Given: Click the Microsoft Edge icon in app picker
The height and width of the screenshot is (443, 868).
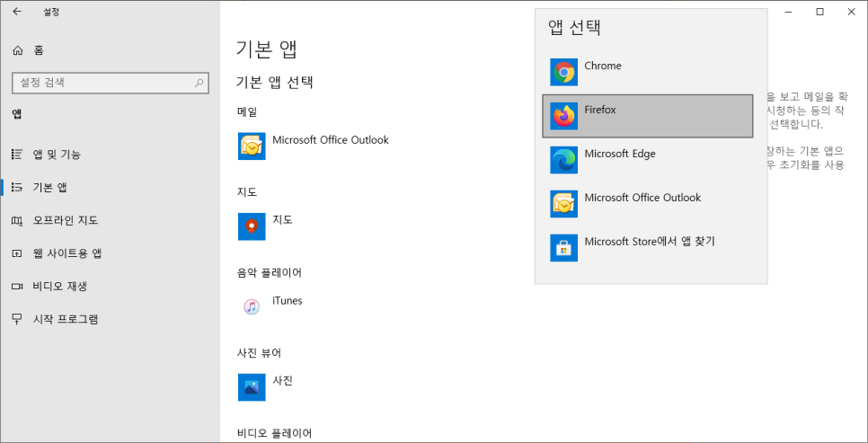Looking at the screenshot, I should (x=563, y=160).
